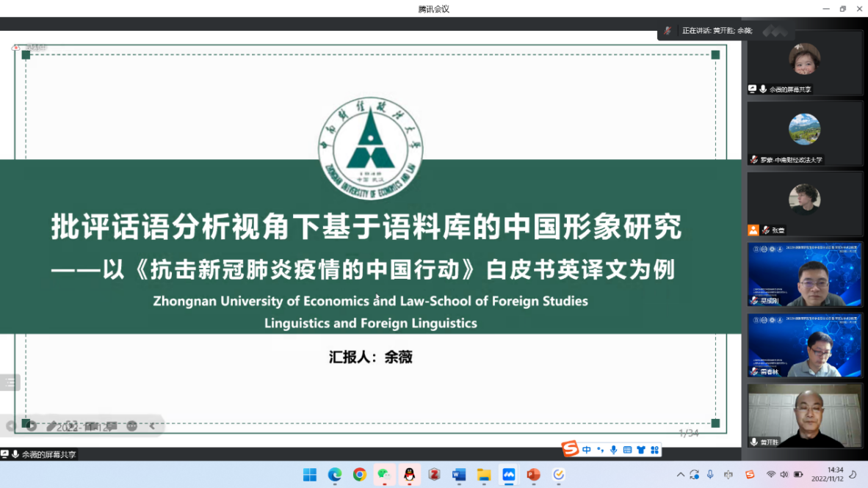Open Microsoft Edge from the taskbar
Image resolution: width=868 pixels, height=488 pixels.
pos(335,475)
